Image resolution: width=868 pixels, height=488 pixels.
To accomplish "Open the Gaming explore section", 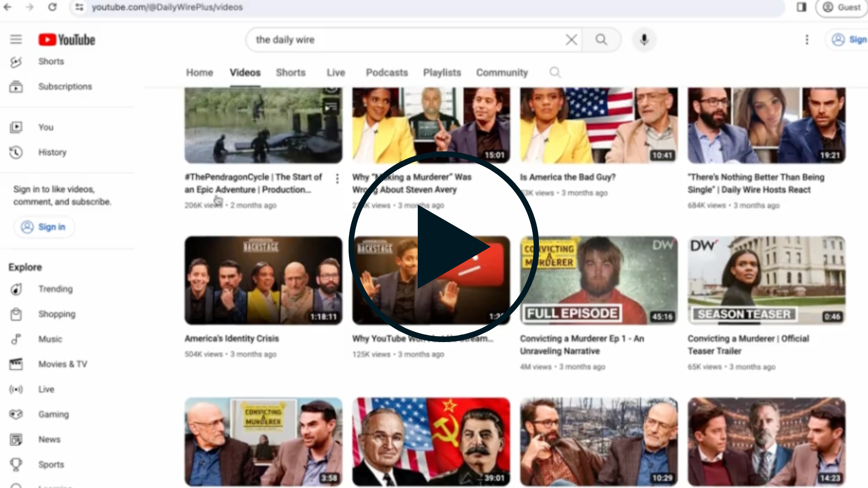I will [x=53, y=414].
